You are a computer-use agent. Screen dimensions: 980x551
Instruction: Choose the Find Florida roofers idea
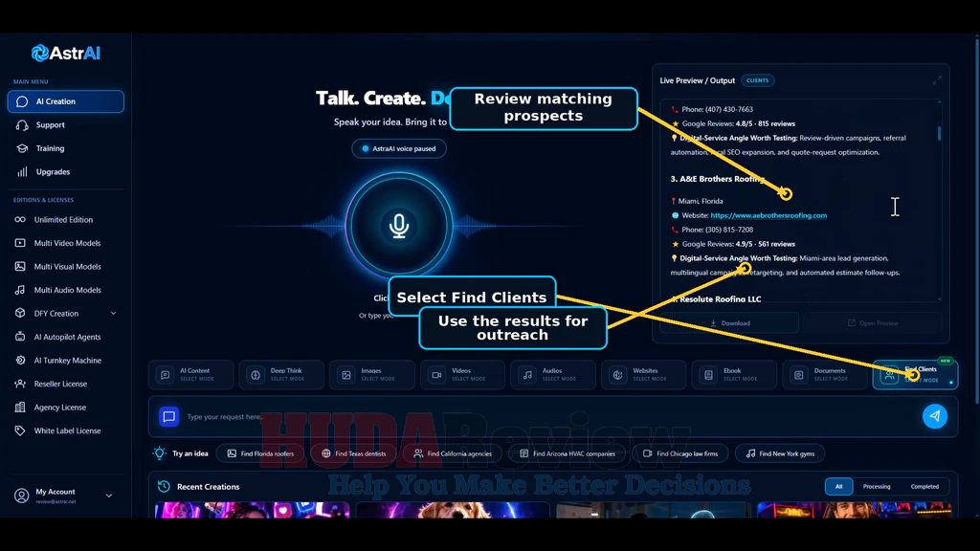click(x=260, y=453)
